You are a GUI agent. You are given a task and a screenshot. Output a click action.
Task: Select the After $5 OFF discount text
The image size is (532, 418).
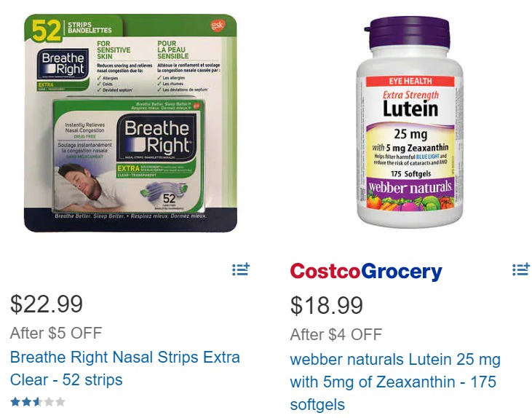point(56,333)
